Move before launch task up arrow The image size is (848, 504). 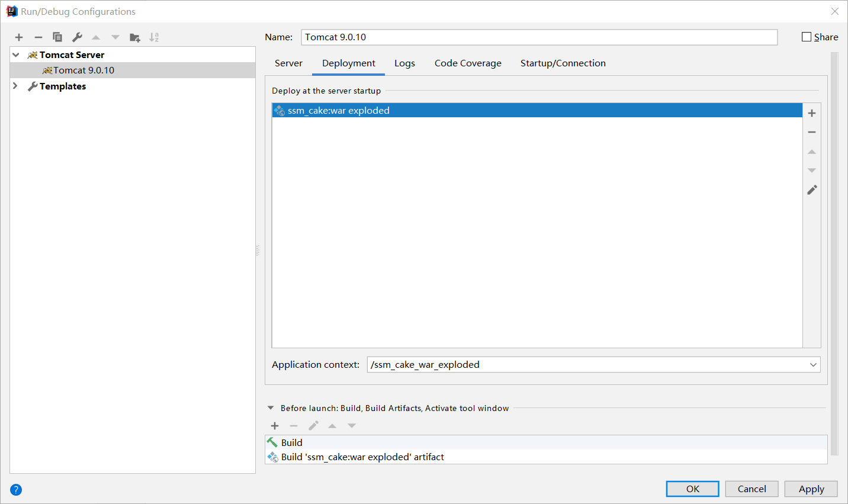click(332, 426)
